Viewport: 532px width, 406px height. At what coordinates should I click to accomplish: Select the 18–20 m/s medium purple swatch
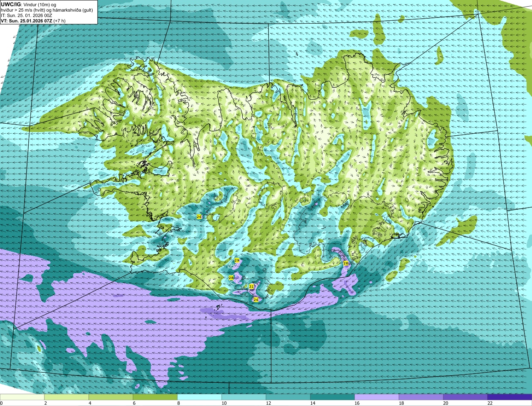421,397
